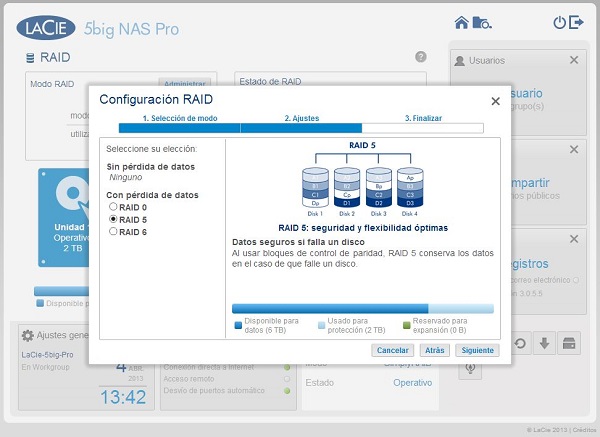Close the Usuarios widget
Screen dimensions: 600x437
(574, 60)
